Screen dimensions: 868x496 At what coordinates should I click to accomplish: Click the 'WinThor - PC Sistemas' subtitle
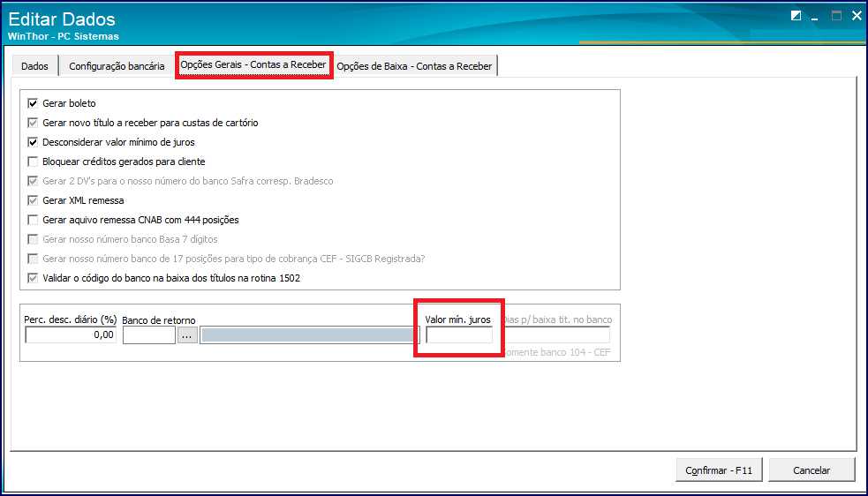point(64,36)
